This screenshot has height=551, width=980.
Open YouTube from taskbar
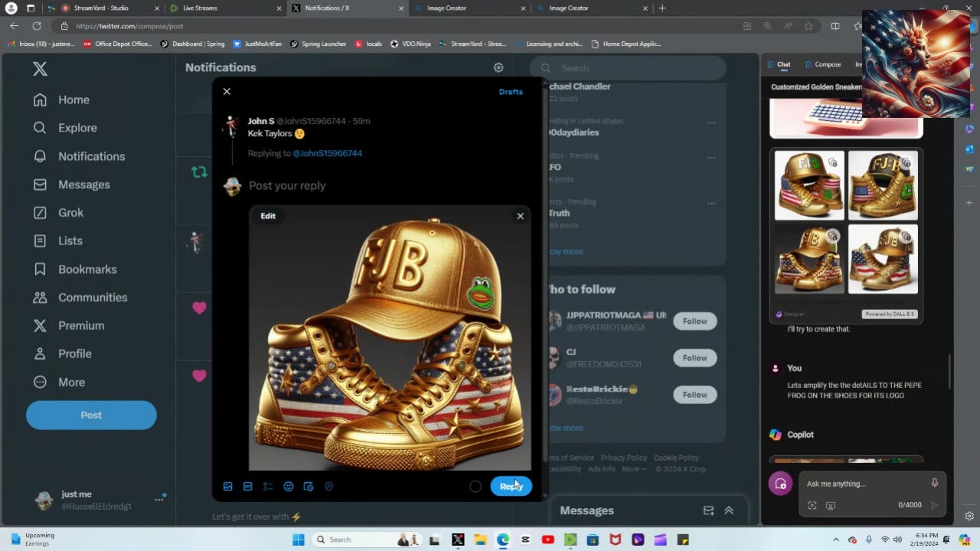(547, 540)
